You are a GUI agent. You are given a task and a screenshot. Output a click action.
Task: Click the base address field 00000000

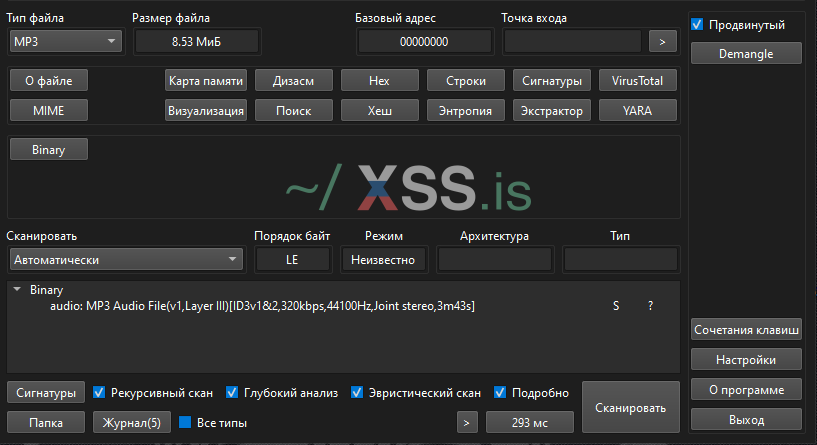424,42
